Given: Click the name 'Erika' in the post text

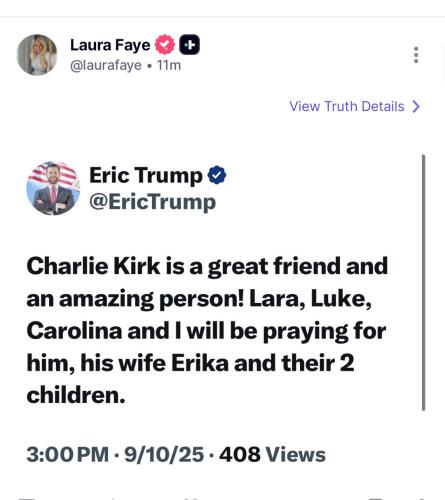Looking at the screenshot, I should click(200, 363).
